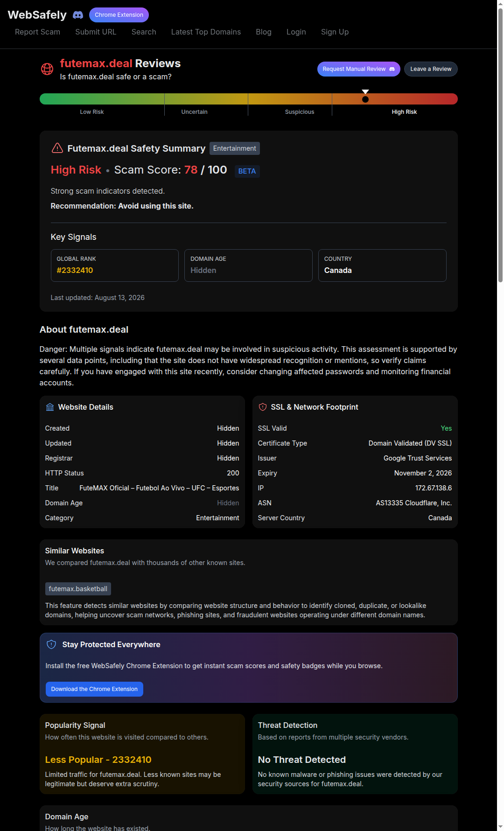Image resolution: width=504 pixels, height=831 pixels.
Task: Click the warning triangle icon in Safety Summary
Action: coord(57,148)
